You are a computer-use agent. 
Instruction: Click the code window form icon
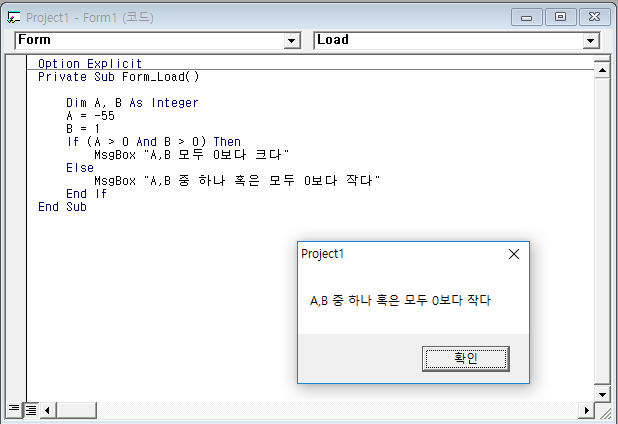13,18
